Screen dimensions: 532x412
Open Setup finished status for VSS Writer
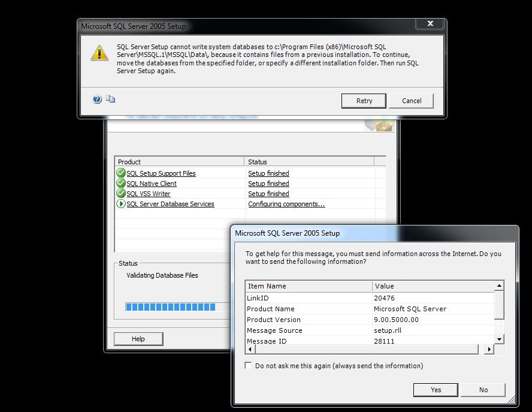(x=268, y=194)
